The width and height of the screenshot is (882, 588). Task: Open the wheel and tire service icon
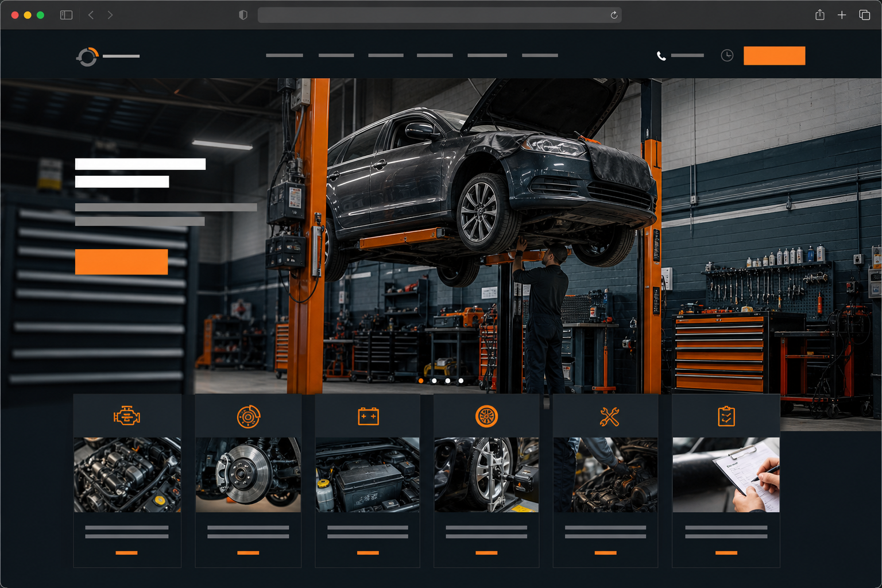point(487,416)
